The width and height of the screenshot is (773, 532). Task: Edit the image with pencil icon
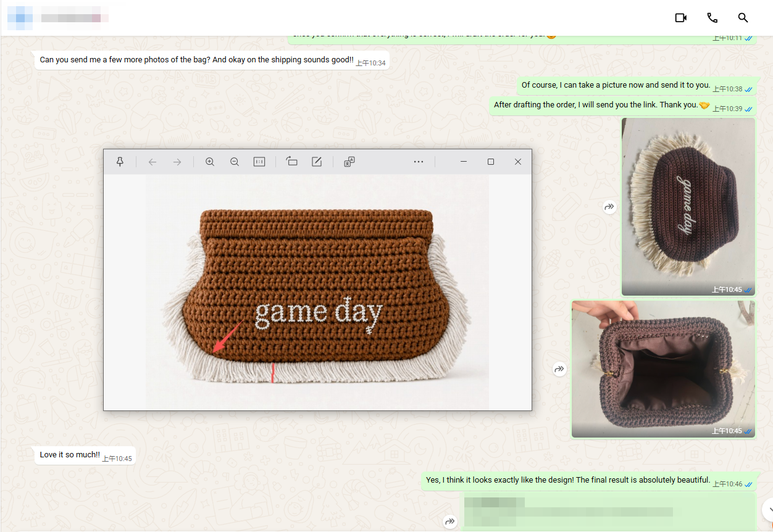pyautogui.click(x=317, y=162)
